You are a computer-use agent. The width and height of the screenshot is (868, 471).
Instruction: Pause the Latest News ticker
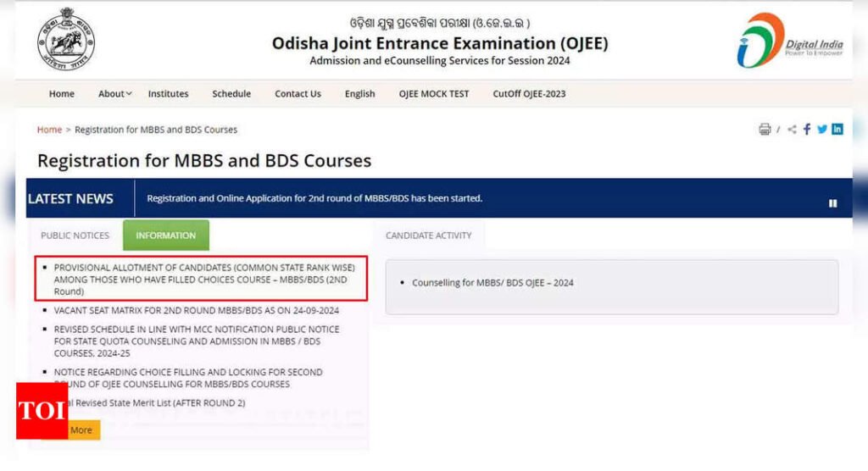coord(832,203)
